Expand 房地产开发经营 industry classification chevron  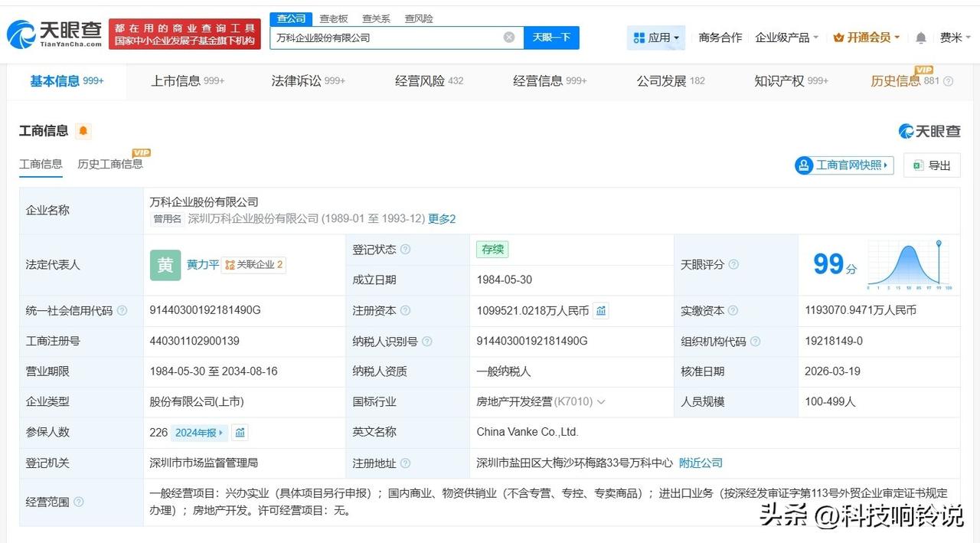(x=601, y=402)
